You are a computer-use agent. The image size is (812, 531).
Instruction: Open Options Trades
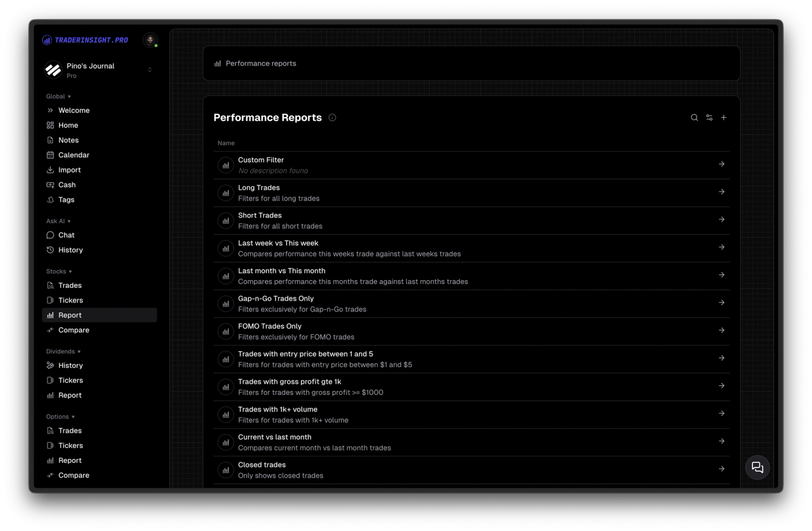click(x=100, y=430)
